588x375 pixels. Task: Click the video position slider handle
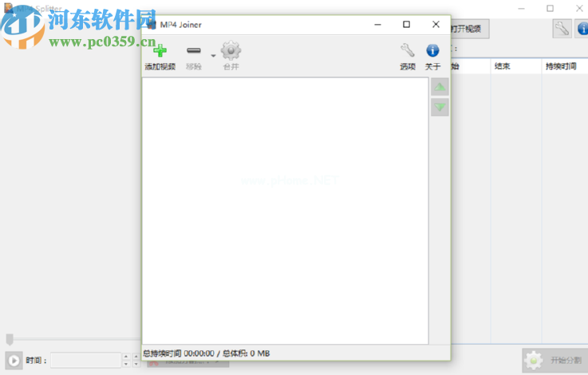click(10, 339)
